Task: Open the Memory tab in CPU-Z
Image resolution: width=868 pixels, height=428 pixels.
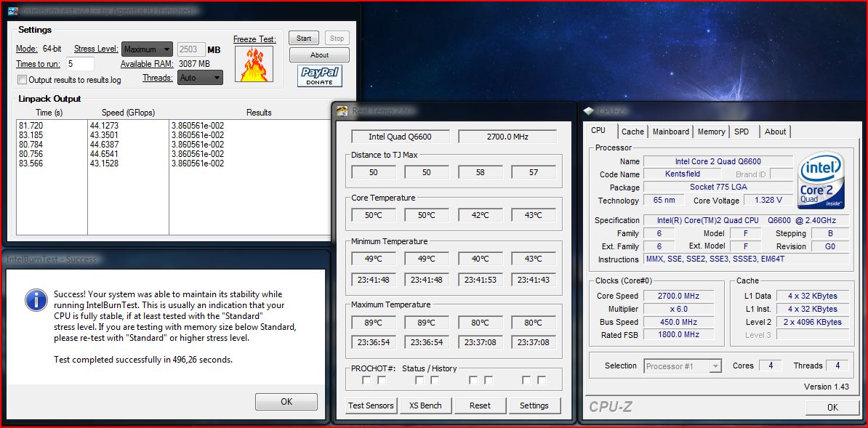Action: [712, 132]
